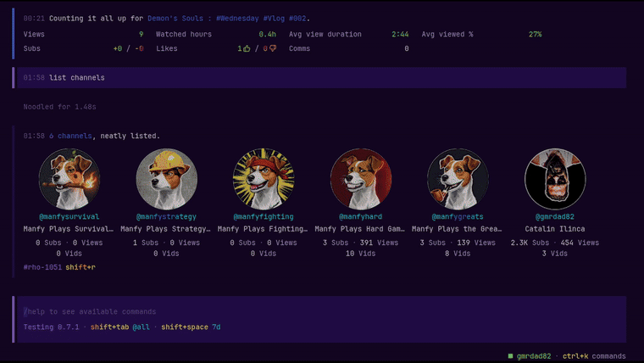
Task: Click 'Manfy Plays the Grea…' channel title
Action: (457, 229)
